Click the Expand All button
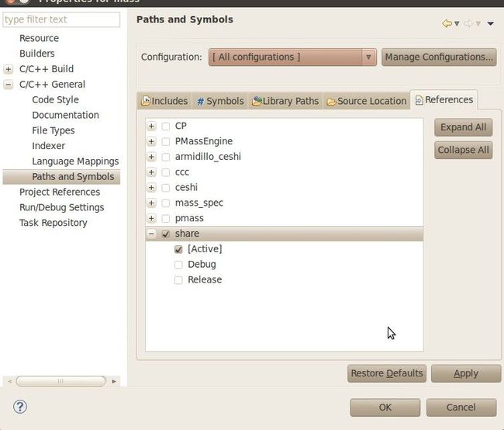 point(463,127)
